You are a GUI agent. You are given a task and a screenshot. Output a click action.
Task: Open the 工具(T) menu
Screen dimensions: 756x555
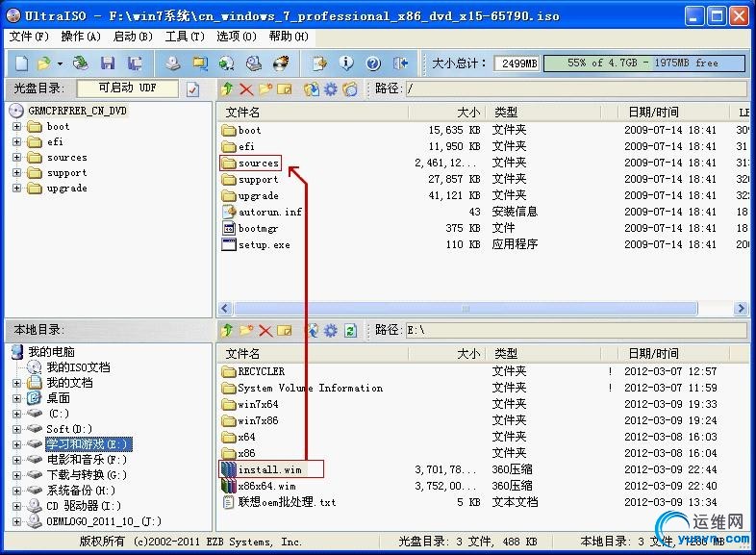(185, 37)
